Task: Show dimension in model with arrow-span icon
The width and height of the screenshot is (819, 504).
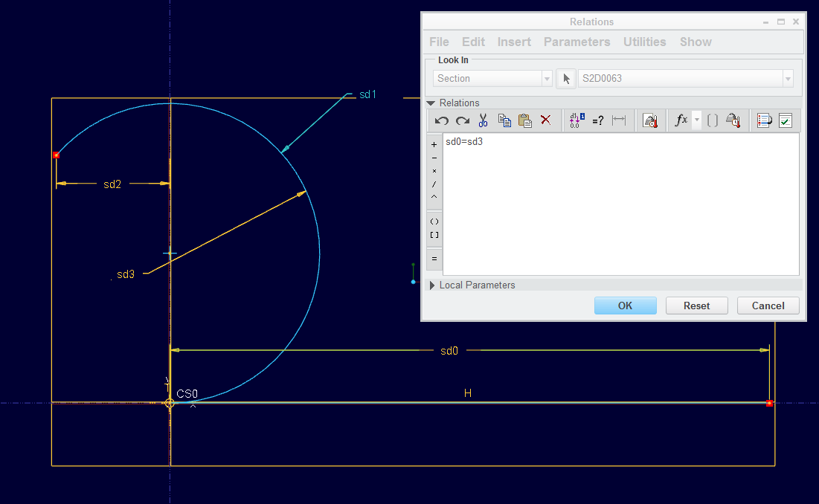Action: [619, 120]
